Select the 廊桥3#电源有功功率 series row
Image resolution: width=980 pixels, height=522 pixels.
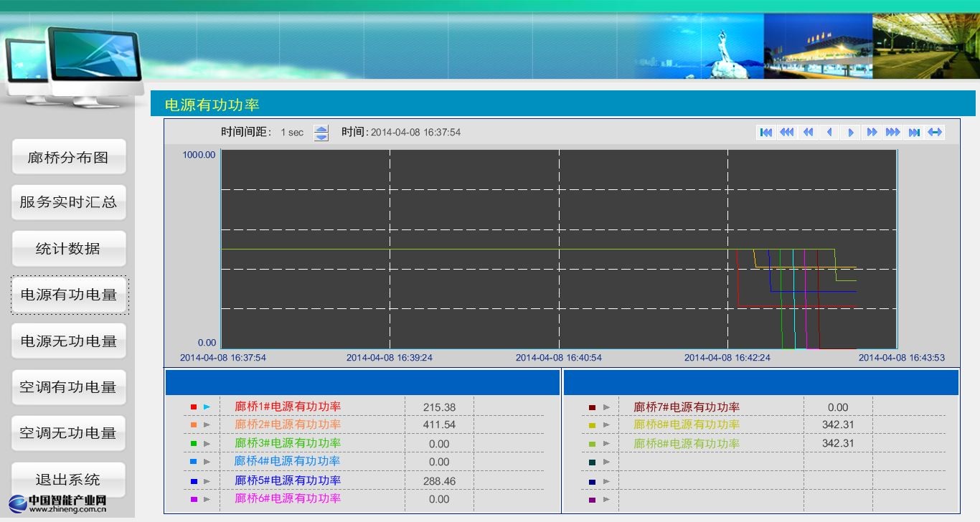click(x=288, y=444)
